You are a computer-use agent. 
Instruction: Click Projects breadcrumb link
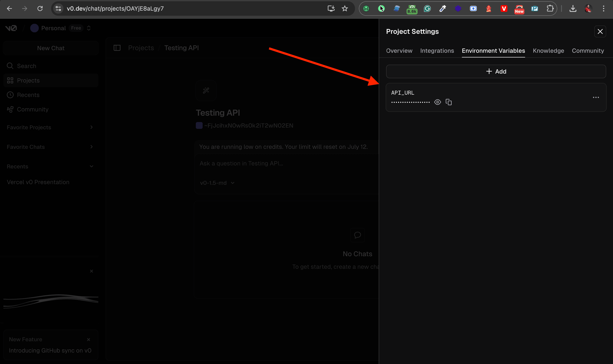pyautogui.click(x=141, y=48)
